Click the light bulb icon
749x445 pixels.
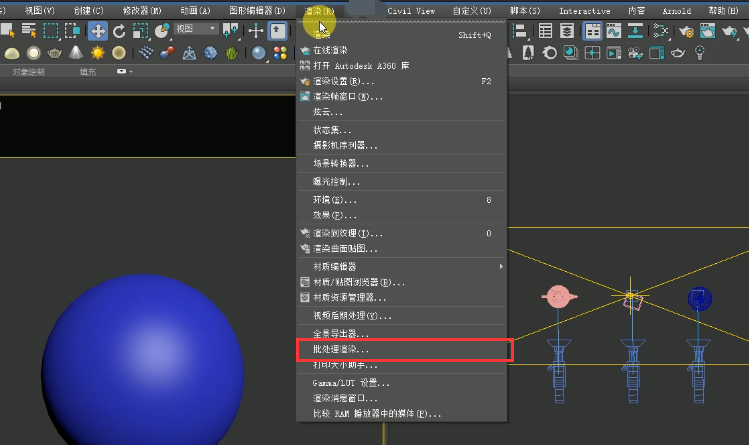[702, 52]
